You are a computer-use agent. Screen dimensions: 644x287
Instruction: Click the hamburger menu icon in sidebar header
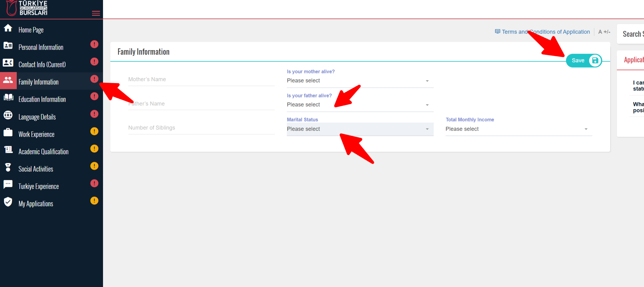click(96, 13)
